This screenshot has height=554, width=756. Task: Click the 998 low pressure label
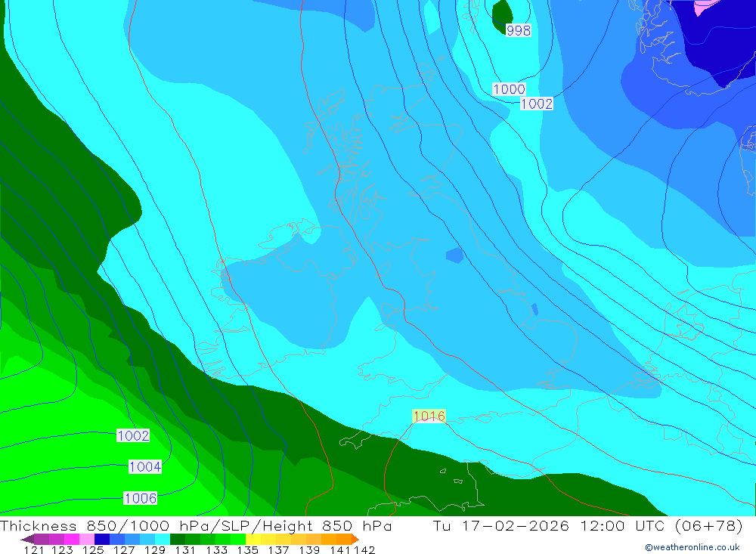click(519, 30)
